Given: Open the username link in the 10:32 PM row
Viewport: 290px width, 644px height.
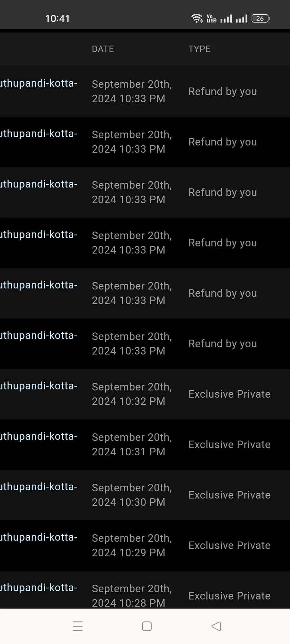Looking at the screenshot, I should 39,386.
